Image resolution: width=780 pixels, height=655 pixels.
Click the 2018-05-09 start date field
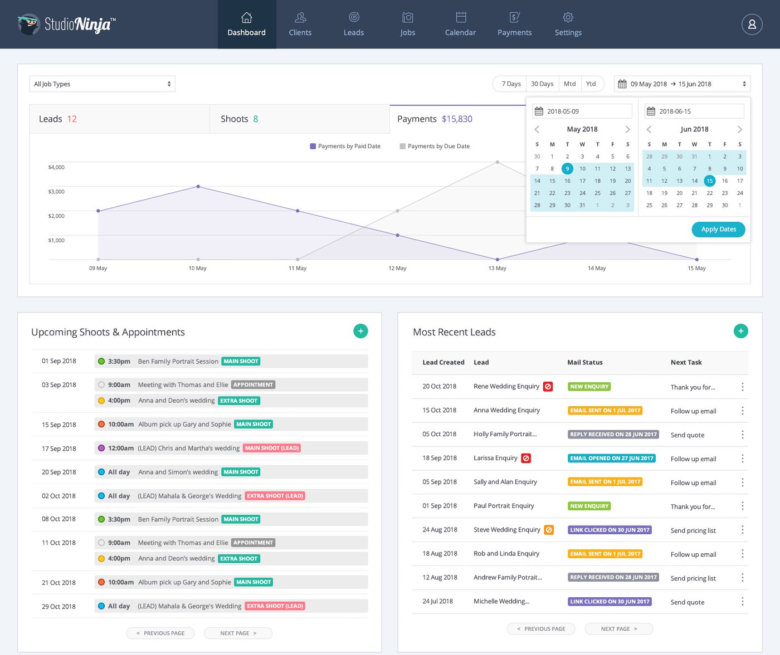[x=581, y=111]
